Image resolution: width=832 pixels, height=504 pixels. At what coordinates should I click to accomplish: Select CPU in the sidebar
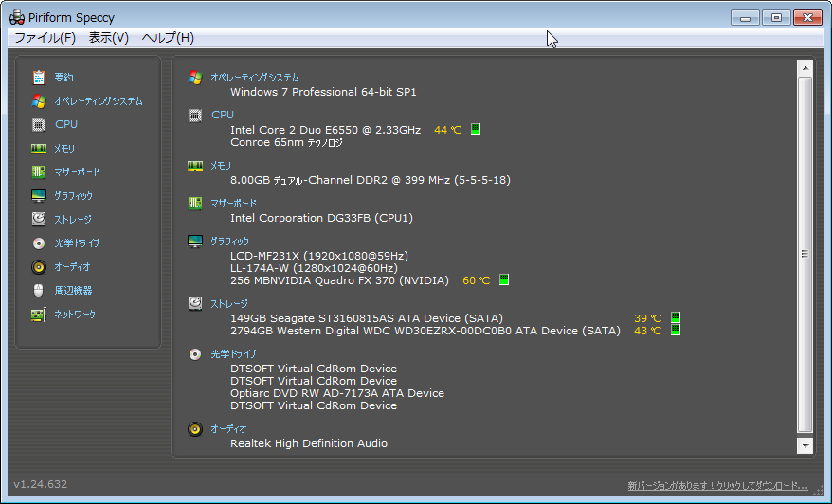tap(66, 124)
